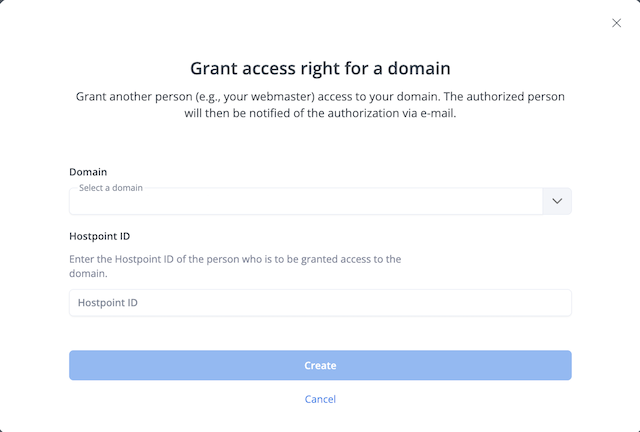Click the Create button
Screen dimensions: 640x432
(x=320, y=365)
